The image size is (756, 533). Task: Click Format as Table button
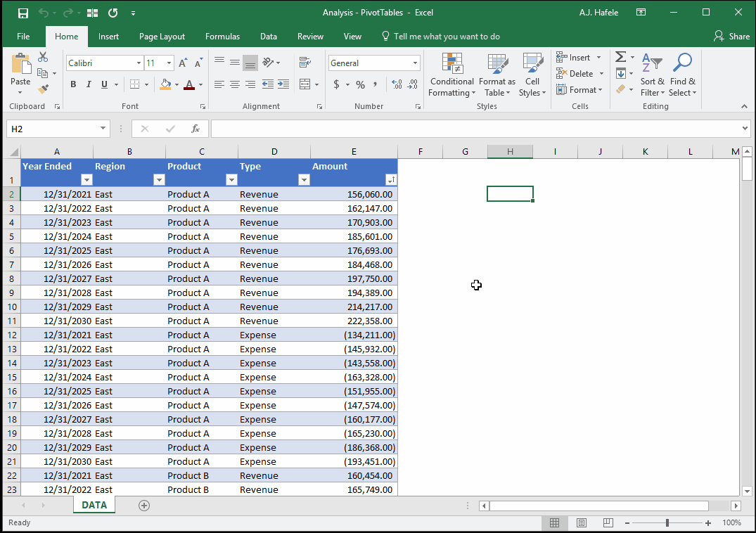click(497, 75)
